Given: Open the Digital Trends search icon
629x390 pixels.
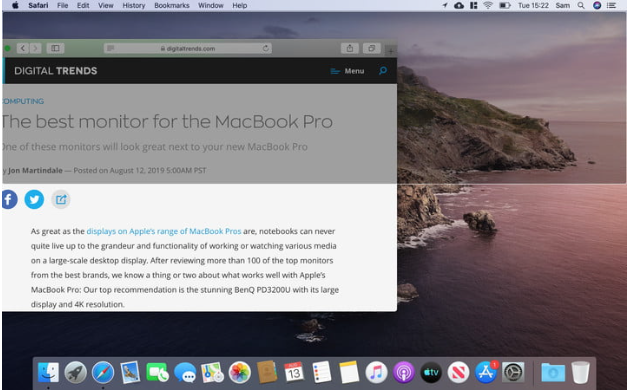Looking at the screenshot, I should coord(383,71).
